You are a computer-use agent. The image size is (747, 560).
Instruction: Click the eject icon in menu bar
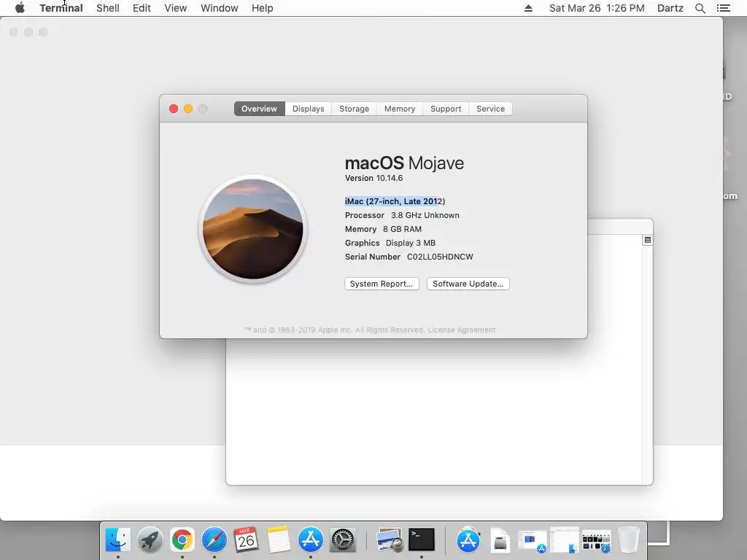(528, 8)
